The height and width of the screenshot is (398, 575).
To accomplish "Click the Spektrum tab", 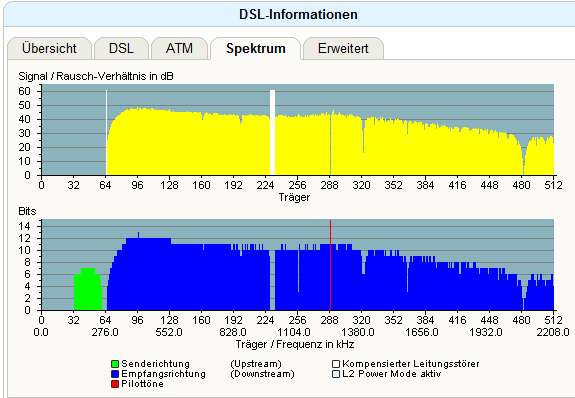I will tap(256, 48).
